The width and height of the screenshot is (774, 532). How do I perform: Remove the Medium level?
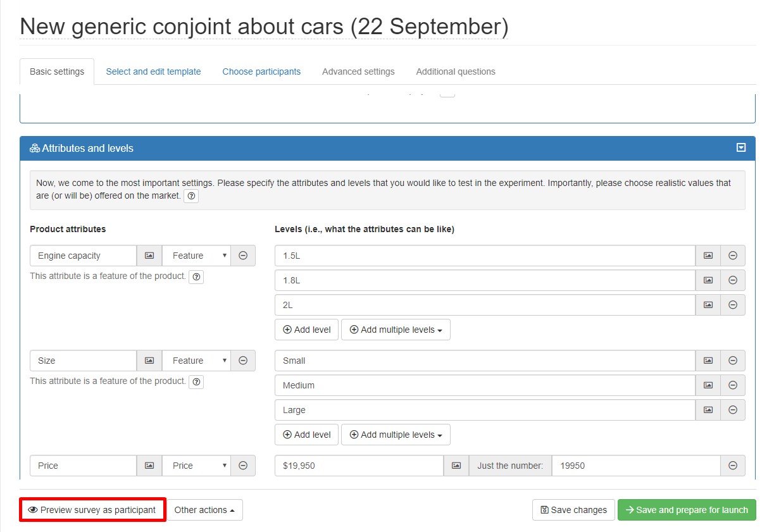tap(733, 385)
